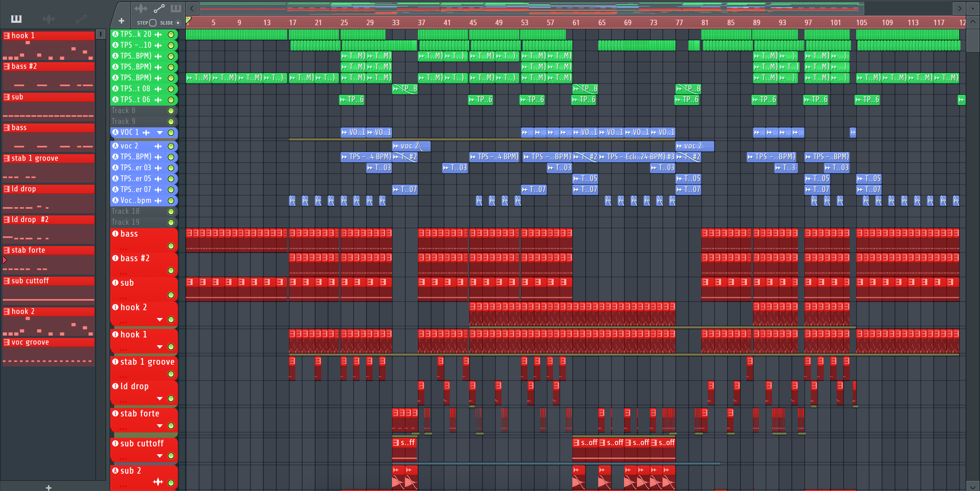Collapse the stab forte track arrow

160,426
